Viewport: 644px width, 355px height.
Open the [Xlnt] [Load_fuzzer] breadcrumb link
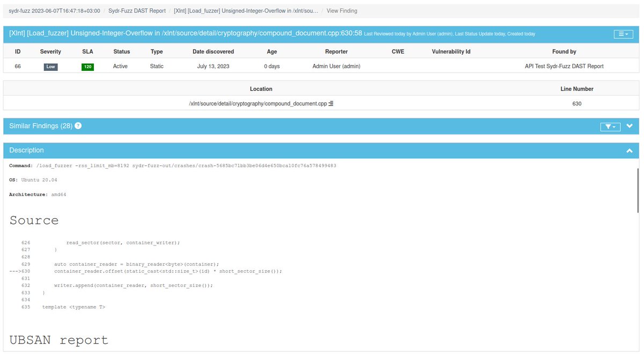246,11
